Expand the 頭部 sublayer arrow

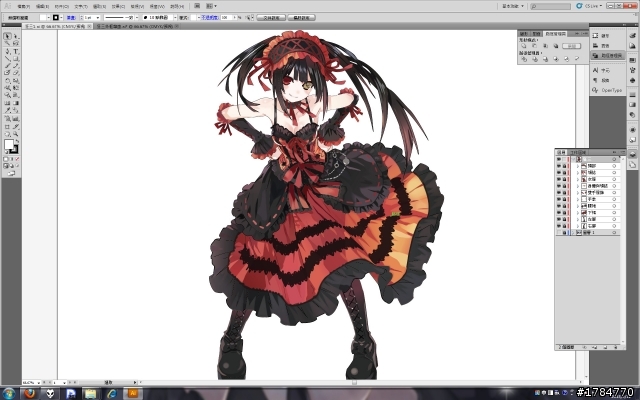[578, 166]
